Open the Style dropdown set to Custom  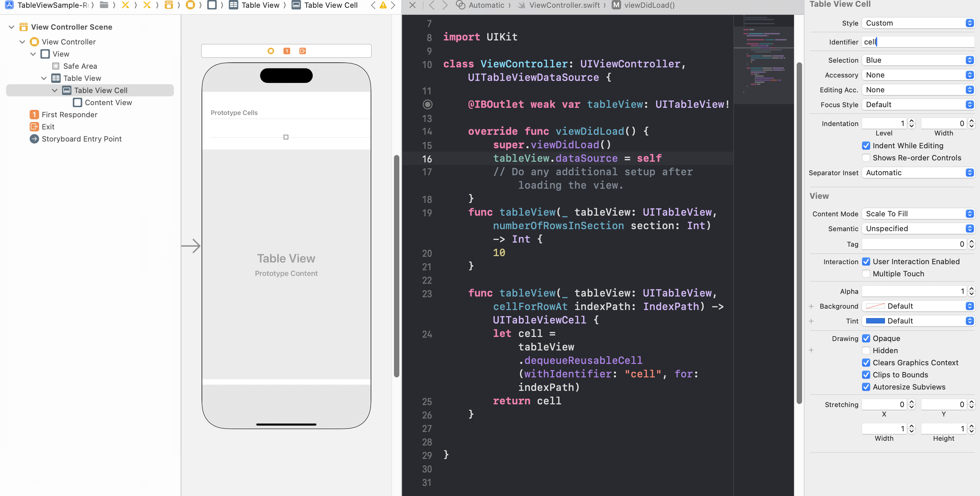tap(918, 23)
